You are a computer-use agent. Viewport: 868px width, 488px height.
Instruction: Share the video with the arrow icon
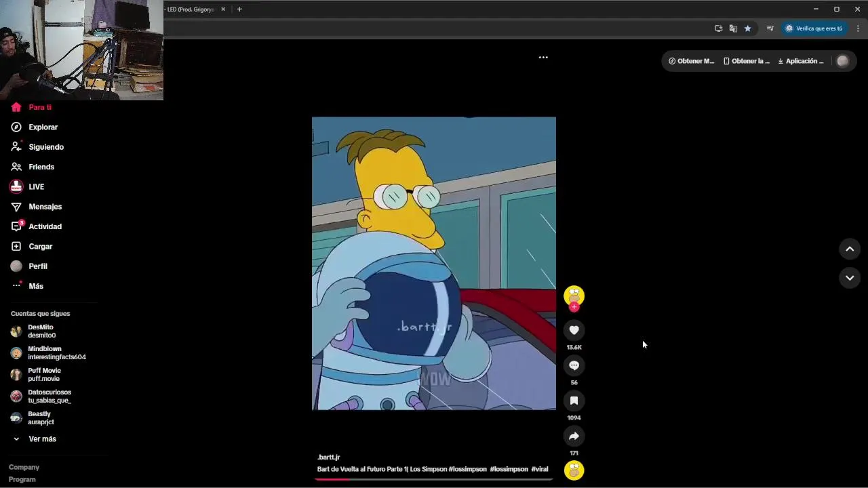[x=574, y=436]
